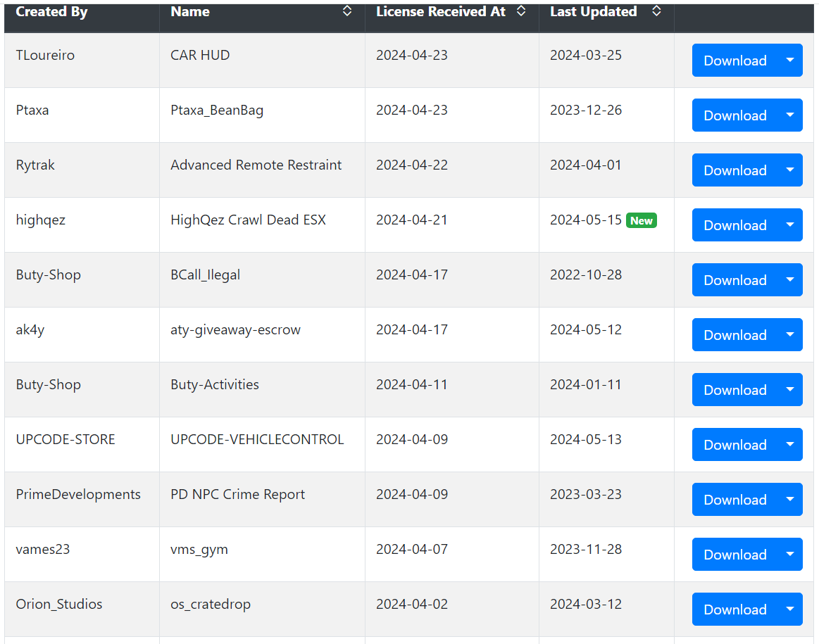Expand download options for Buty-Activities
The height and width of the screenshot is (644, 819).
pos(790,390)
